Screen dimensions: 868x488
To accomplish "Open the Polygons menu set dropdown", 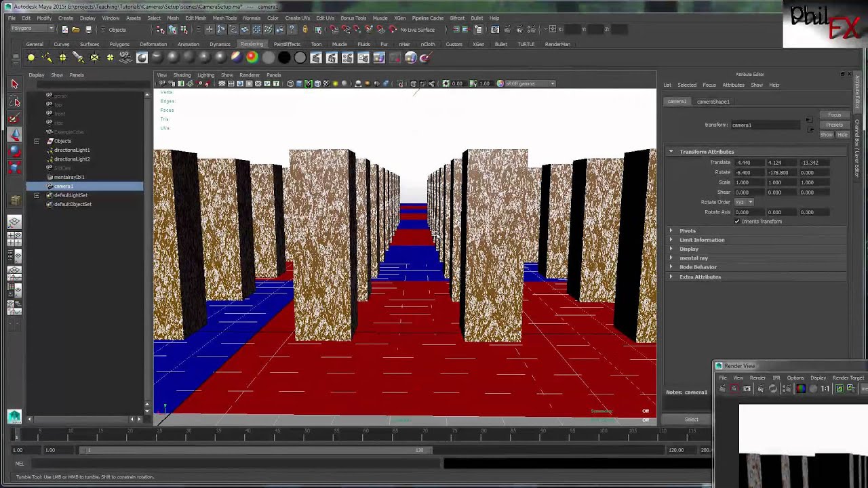I will (x=31, y=28).
